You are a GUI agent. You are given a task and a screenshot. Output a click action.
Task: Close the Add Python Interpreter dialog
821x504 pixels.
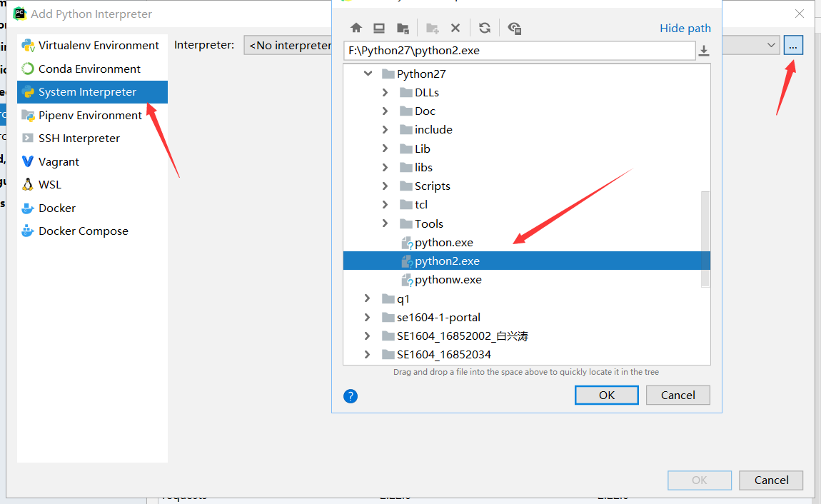click(800, 14)
